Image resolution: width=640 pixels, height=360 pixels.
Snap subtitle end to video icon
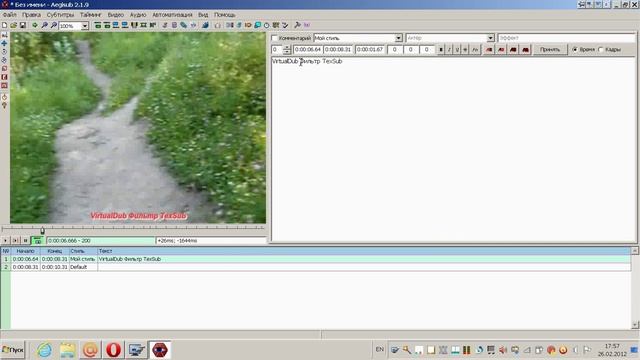tap(124, 25)
